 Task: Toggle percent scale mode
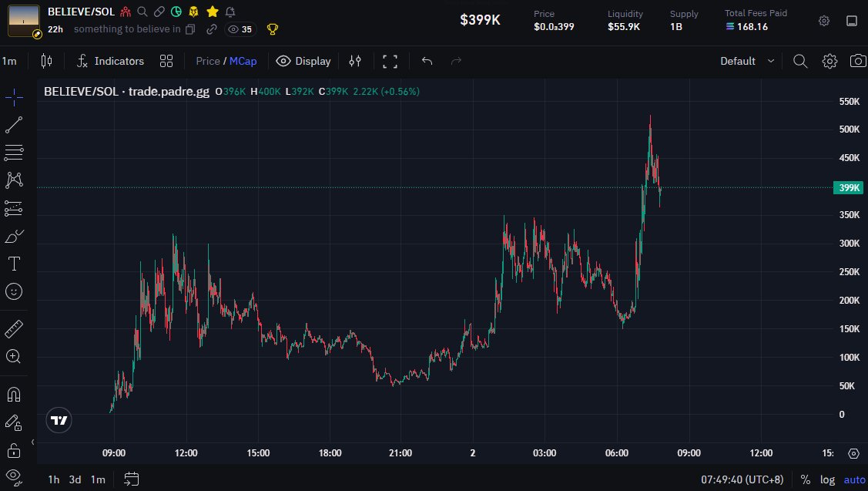coord(806,480)
